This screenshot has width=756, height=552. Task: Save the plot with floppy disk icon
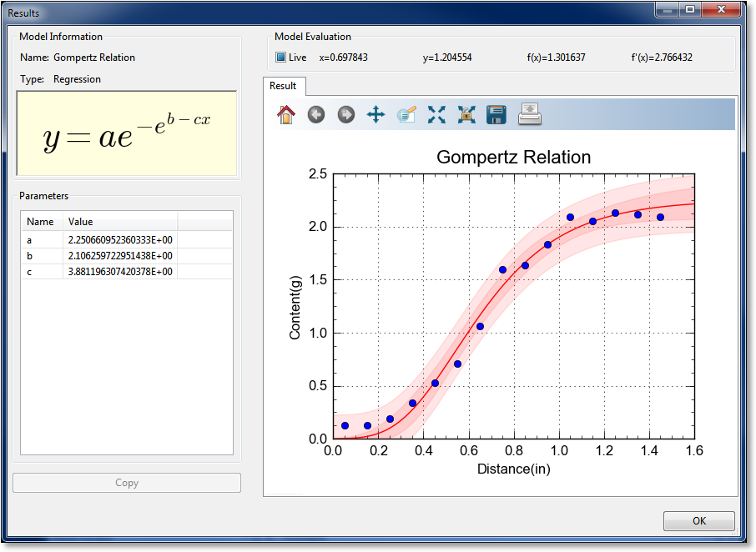pyautogui.click(x=496, y=114)
